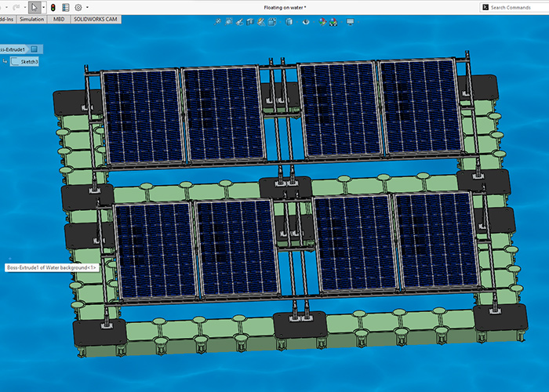Viewport: 549px width, 392px height.
Task: Open the Apply Scene icon
Action: [x=333, y=20]
